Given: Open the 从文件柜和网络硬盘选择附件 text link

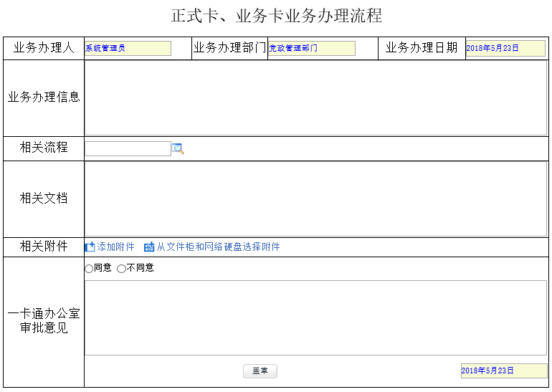Looking at the screenshot, I should [218, 247].
